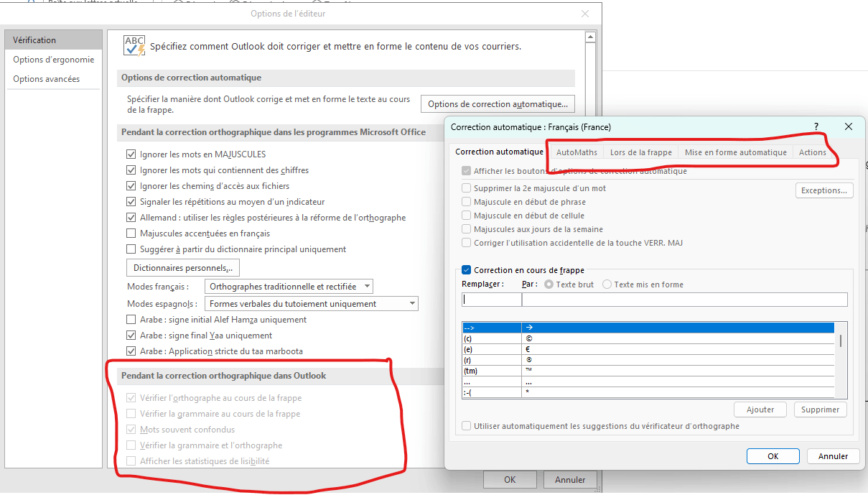This screenshot has height=495, width=868.
Task: Enable Supprimer la 2e majuscule d'un mot
Action: click(x=467, y=188)
